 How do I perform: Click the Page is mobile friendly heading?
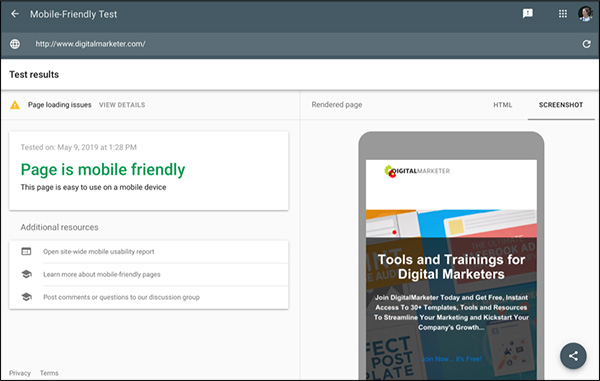click(x=103, y=169)
